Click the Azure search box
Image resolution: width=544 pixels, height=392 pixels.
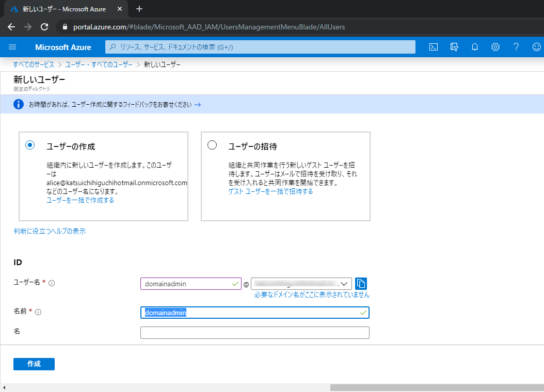click(260, 47)
